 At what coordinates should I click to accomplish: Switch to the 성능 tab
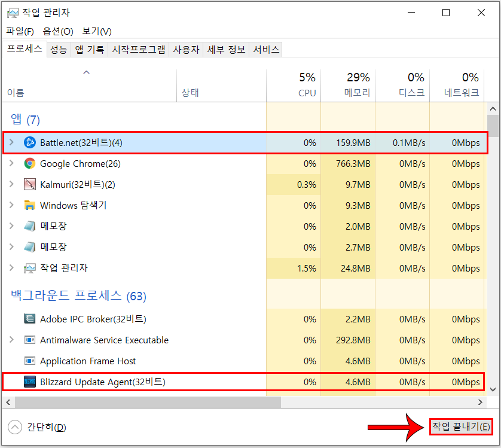point(59,50)
